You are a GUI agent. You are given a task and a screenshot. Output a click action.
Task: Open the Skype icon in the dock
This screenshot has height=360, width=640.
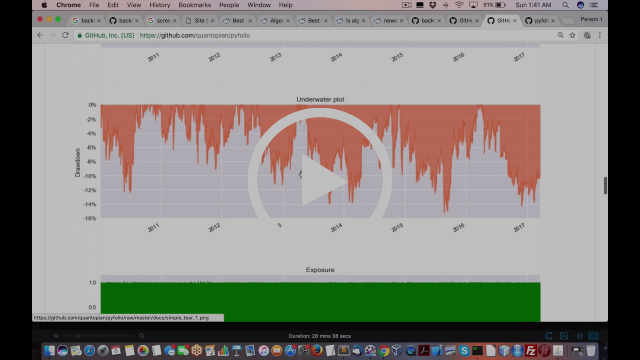tap(464, 350)
